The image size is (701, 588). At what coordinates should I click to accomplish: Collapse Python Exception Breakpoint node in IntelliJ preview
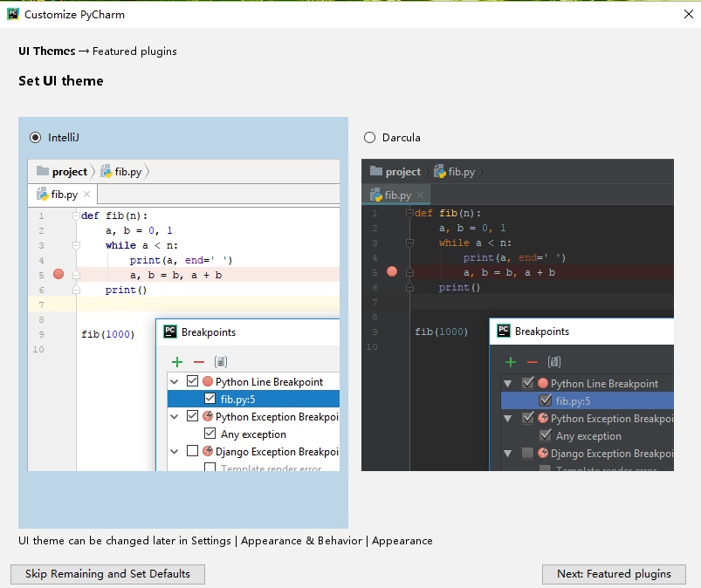[x=175, y=416]
